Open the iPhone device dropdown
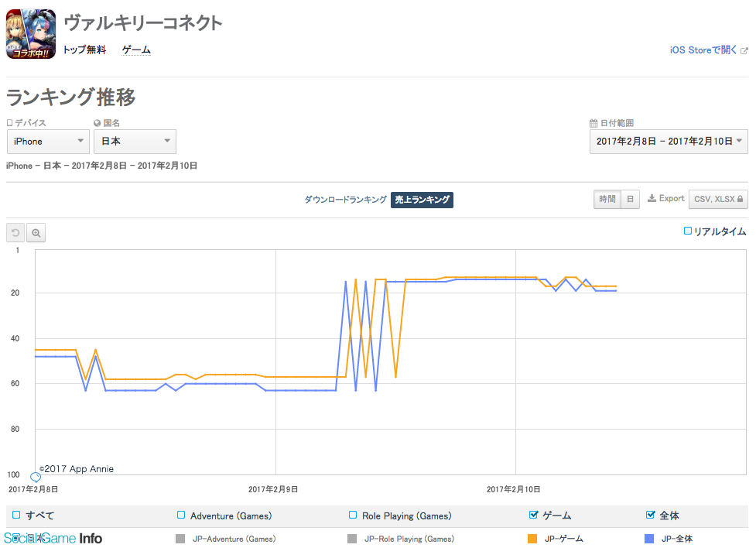756x548 pixels. pyautogui.click(x=48, y=142)
